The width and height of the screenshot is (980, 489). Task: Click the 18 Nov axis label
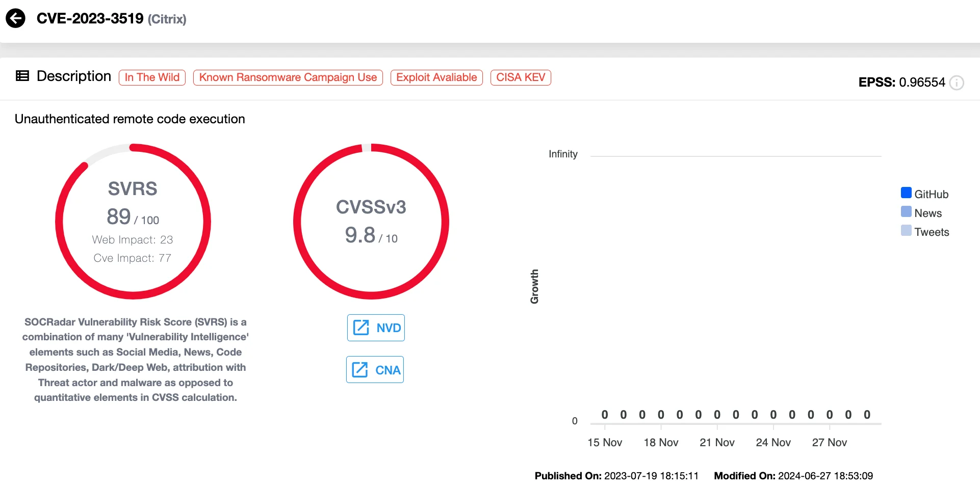pyautogui.click(x=661, y=443)
